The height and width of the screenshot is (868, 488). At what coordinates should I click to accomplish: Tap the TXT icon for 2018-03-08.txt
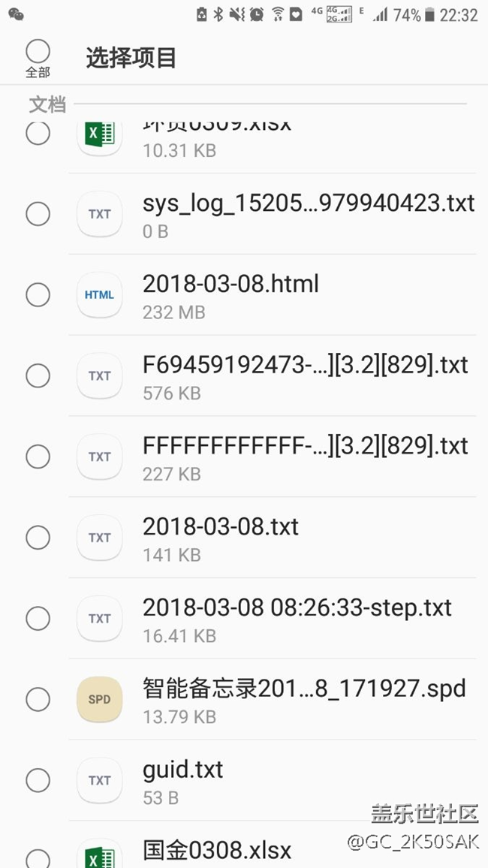[99, 538]
